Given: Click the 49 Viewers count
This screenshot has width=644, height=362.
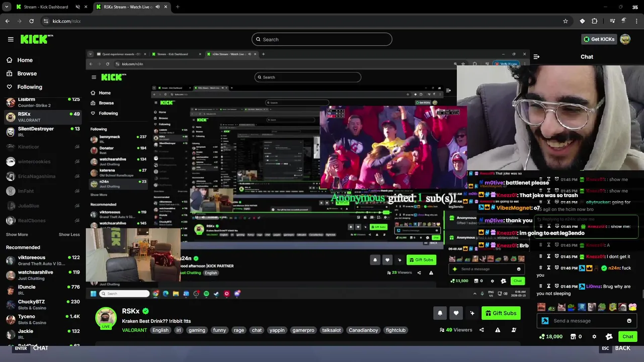Looking at the screenshot, I should coord(456,330).
